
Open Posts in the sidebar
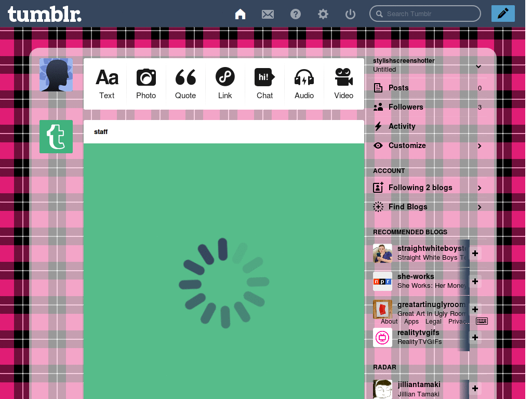428,88
